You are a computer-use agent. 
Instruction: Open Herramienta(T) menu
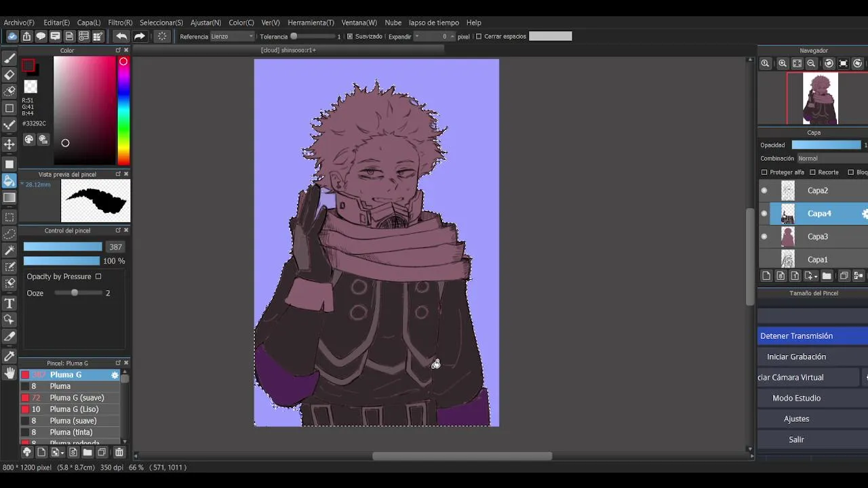tap(311, 22)
